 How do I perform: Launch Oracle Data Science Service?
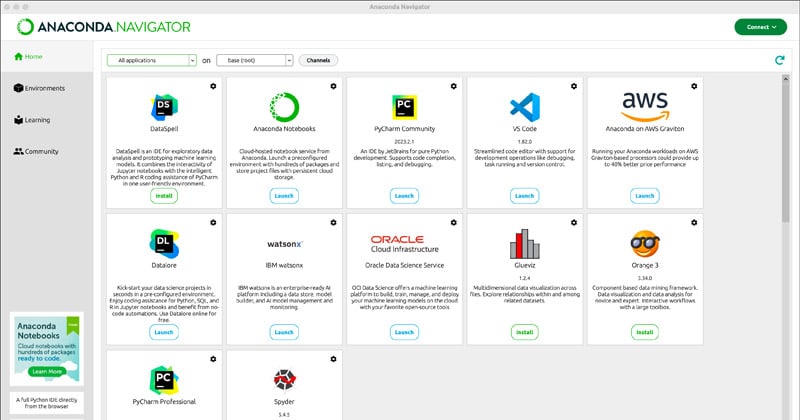[x=405, y=332]
